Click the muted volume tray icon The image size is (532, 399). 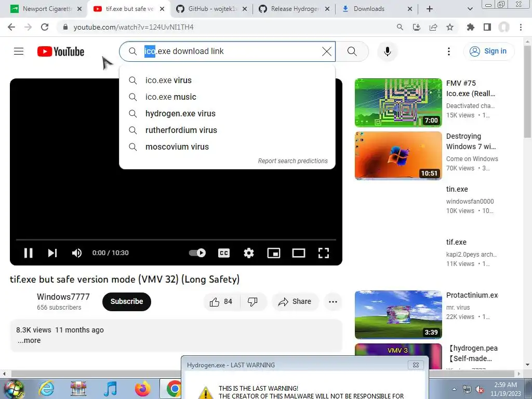tap(480, 389)
